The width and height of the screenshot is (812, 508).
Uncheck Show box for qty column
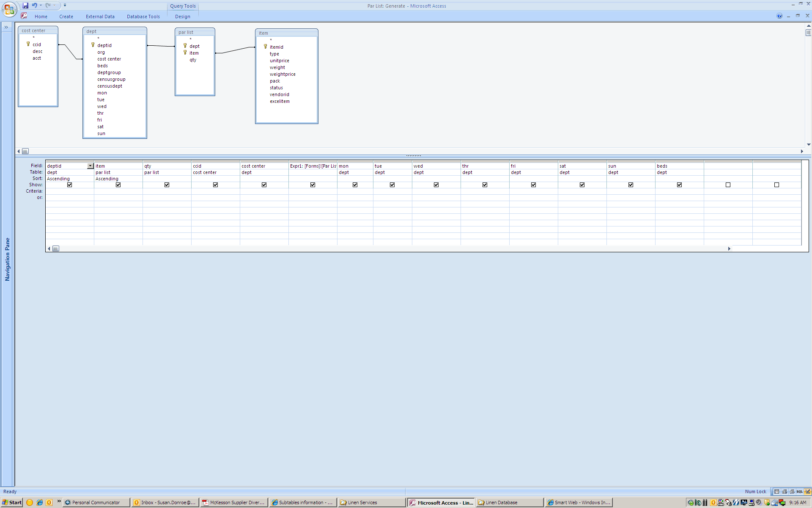coord(167,185)
